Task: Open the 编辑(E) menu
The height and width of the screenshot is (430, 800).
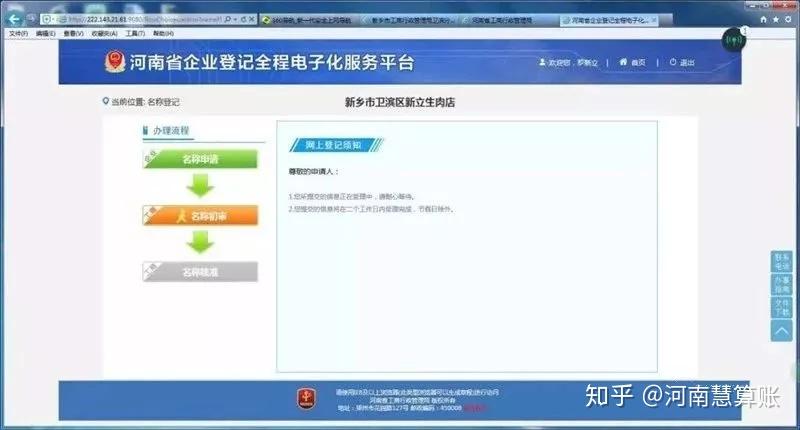Action: [x=45, y=34]
